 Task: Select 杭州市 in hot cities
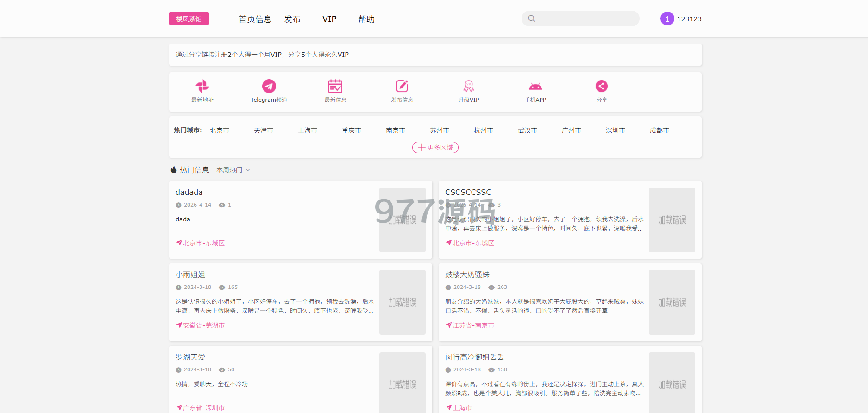point(484,131)
